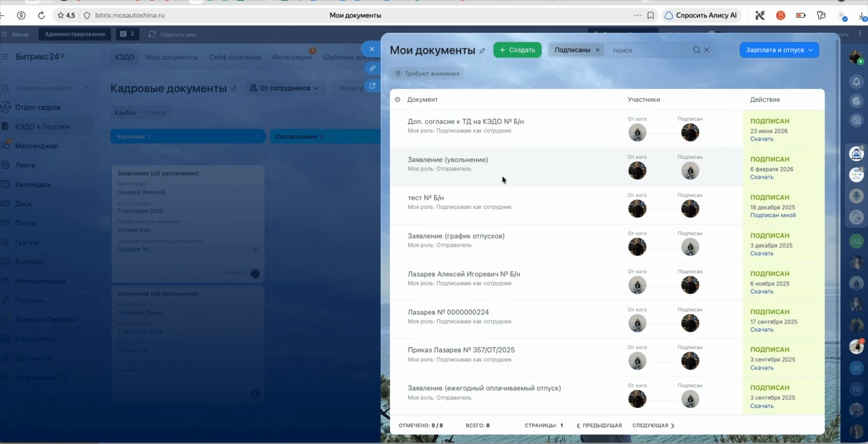Copy the slider link with the chain icon
This screenshot has width=868, height=444.
coord(372,68)
